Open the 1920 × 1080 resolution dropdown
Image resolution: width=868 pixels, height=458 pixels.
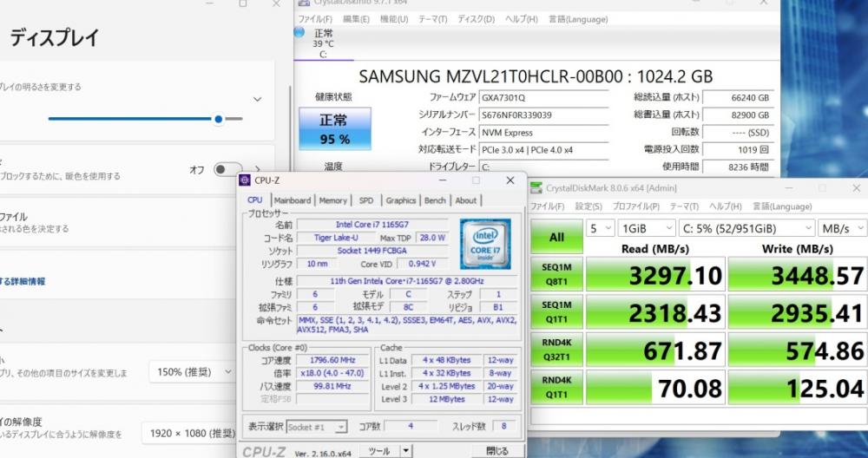tap(191, 433)
